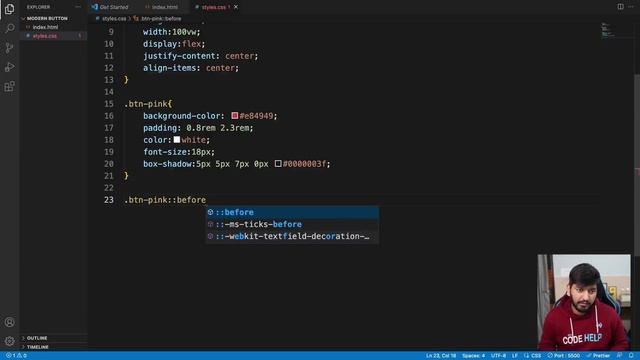Click the justify-content property text
Screen dimensions: 640x360
[179, 56]
